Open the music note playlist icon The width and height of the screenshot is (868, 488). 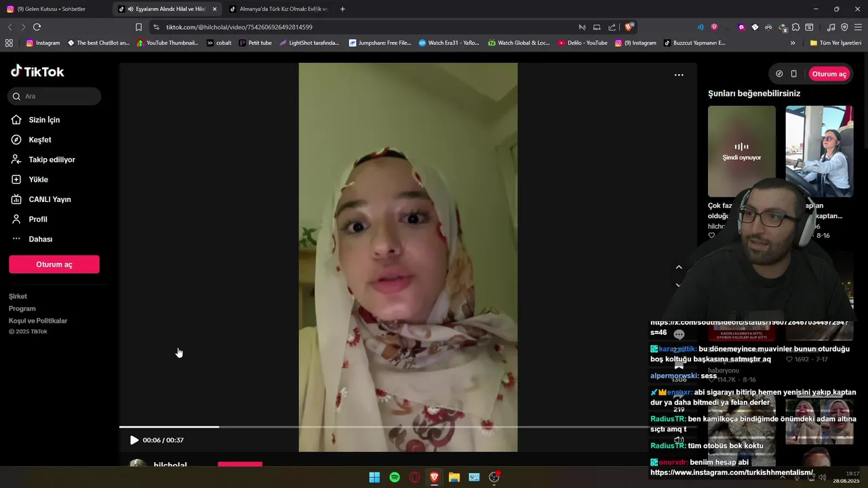pos(831,27)
